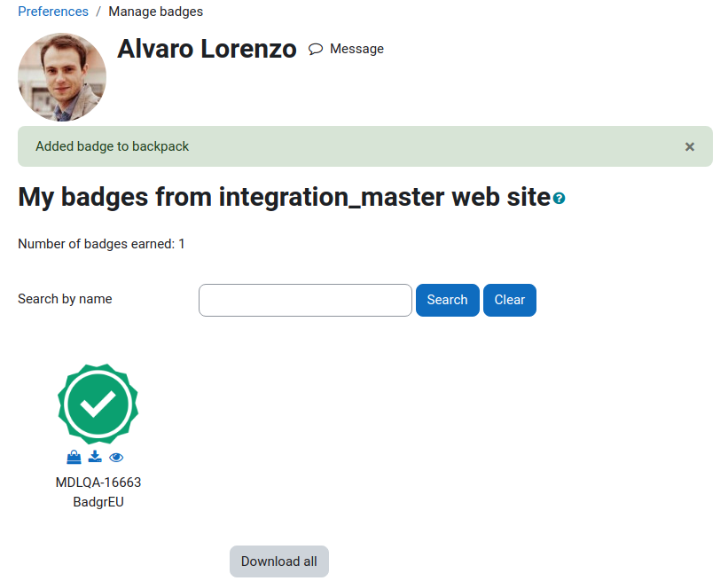Click the 'Search by name' label
The width and height of the screenshot is (728, 581).
pyautogui.click(x=65, y=299)
